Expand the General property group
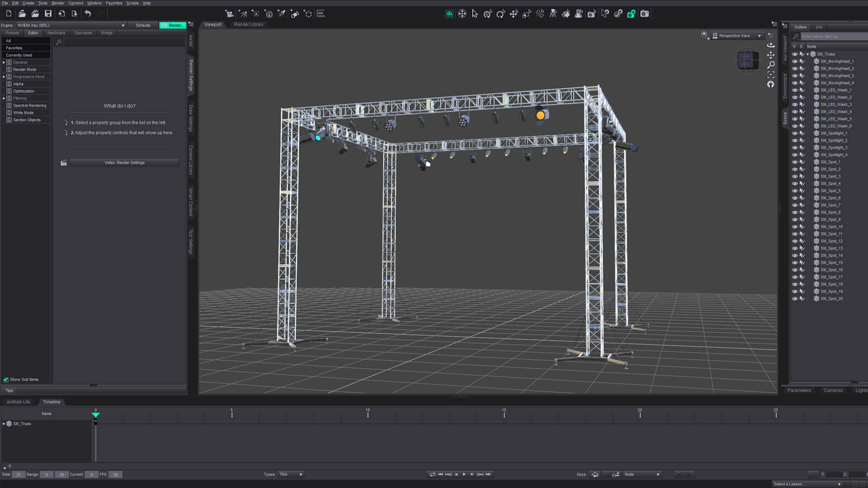The width and height of the screenshot is (868, 488). (x=4, y=62)
